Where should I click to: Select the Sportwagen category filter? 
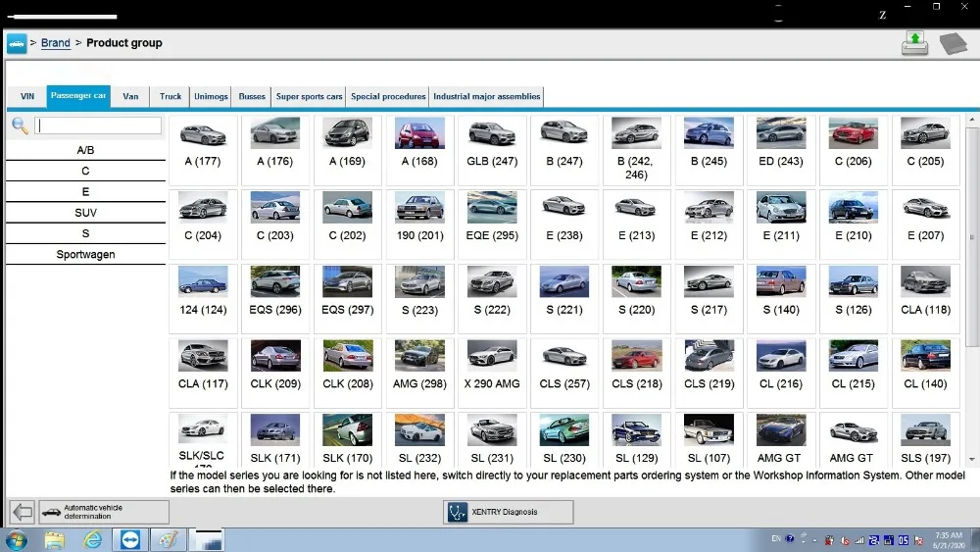85,254
